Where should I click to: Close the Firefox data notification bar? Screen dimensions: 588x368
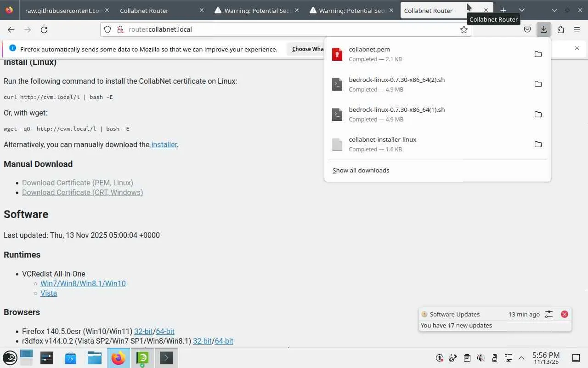pos(577,48)
